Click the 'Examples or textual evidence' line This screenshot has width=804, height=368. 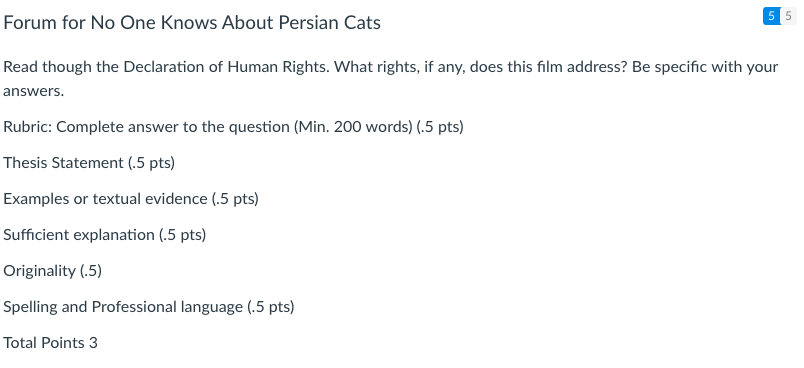[x=131, y=198]
